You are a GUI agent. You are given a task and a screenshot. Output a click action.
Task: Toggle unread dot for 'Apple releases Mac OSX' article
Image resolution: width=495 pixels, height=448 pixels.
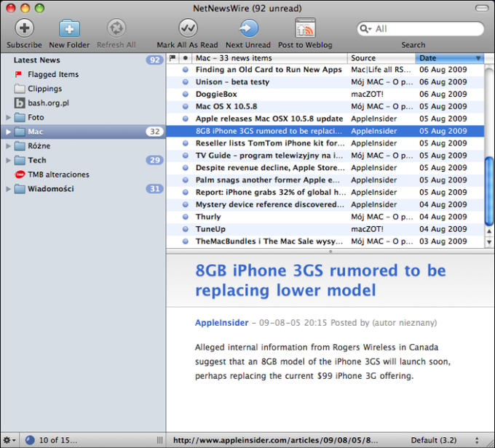coord(186,119)
